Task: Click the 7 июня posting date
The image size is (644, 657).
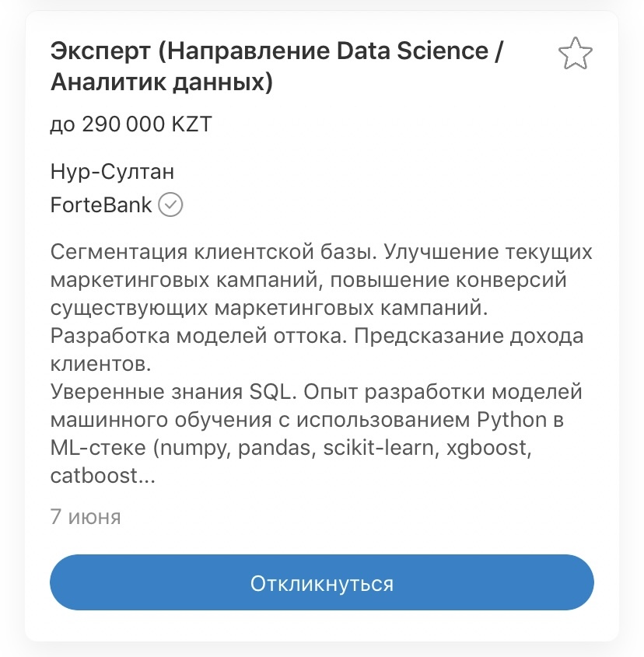Action: (86, 517)
